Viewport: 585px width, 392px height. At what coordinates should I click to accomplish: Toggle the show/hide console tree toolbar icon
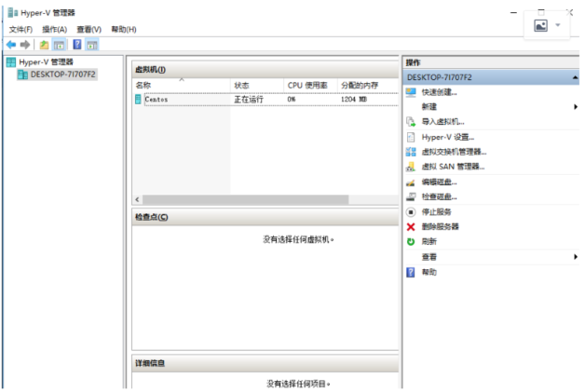(x=59, y=45)
